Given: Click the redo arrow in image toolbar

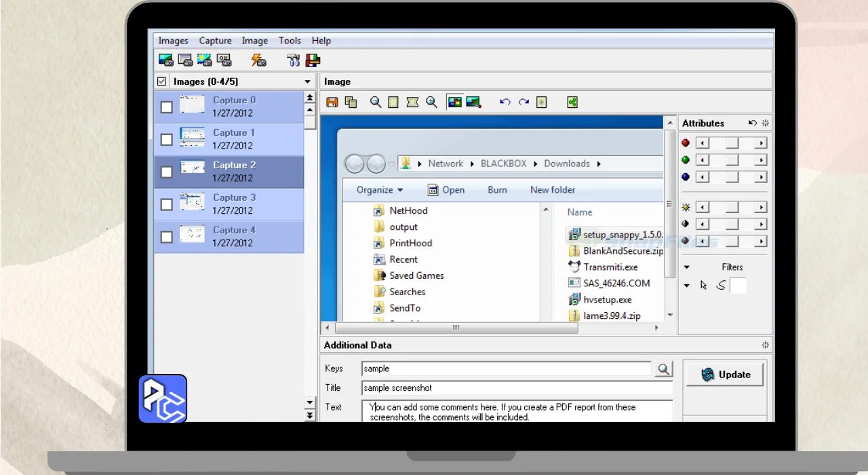Looking at the screenshot, I should point(524,102).
